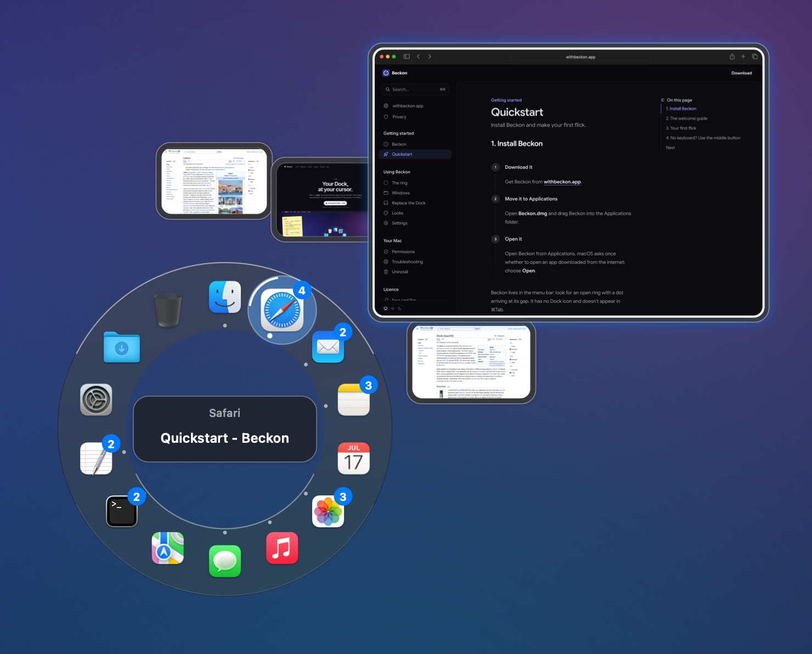Click the Trash icon in the ring
The width and height of the screenshot is (812, 654).
pyautogui.click(x=168, y=310)
